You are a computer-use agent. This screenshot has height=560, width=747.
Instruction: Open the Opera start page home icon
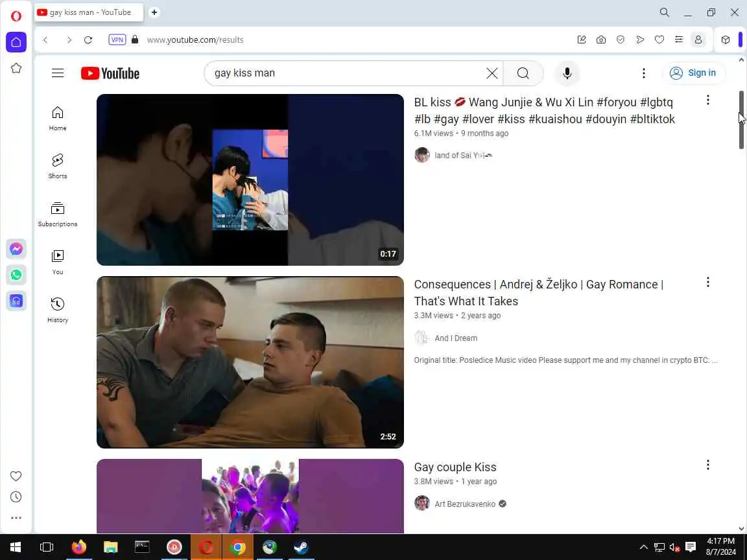click(16, 42)
